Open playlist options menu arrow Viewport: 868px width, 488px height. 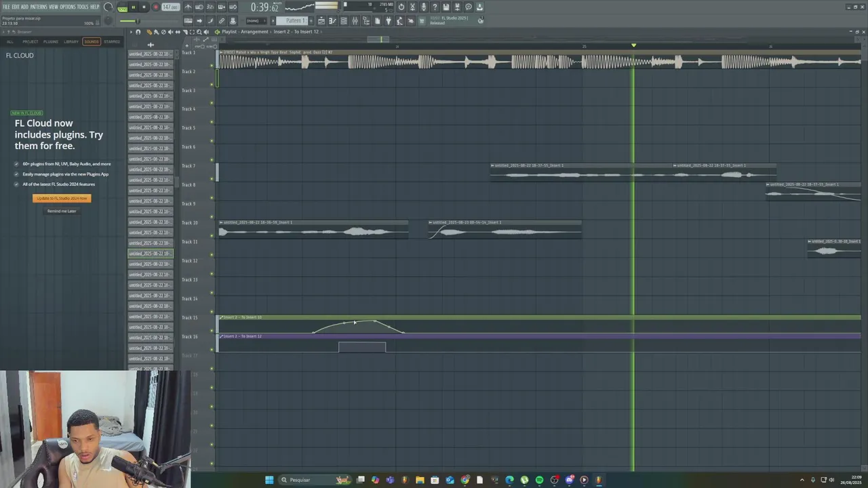click(x=131, y=32)
